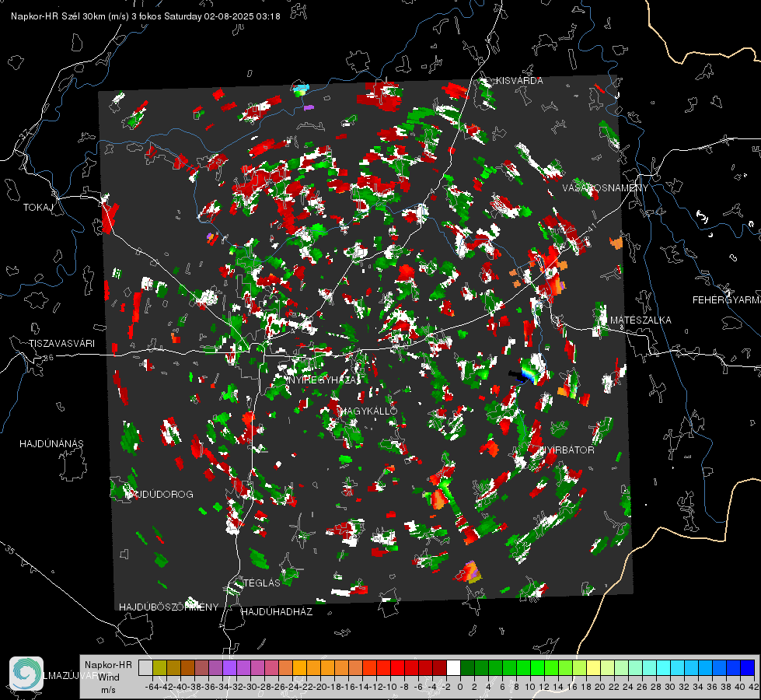This screenshot has height=700, width=761.
Task: Click road number 35 at lower left
Action: click(10, 550)
